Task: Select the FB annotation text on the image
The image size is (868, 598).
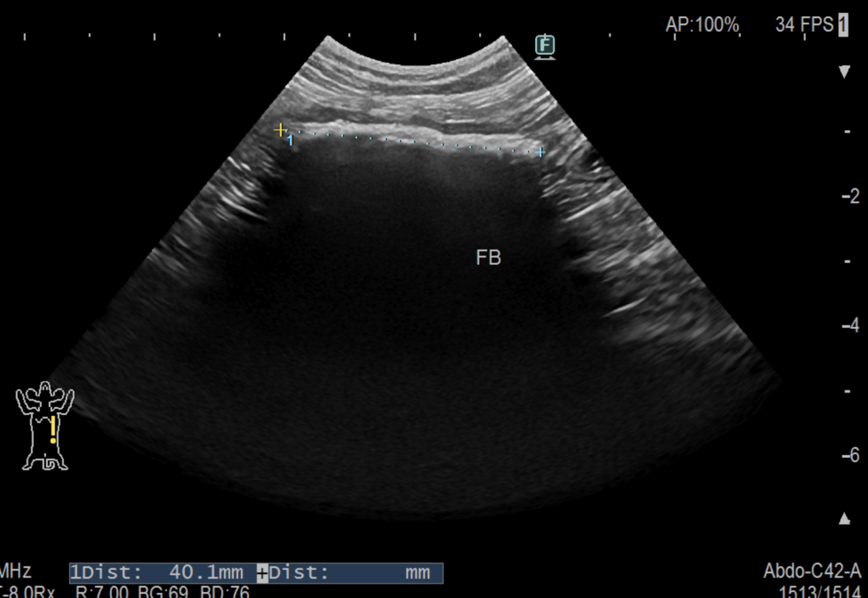Action: pos(488,258)
